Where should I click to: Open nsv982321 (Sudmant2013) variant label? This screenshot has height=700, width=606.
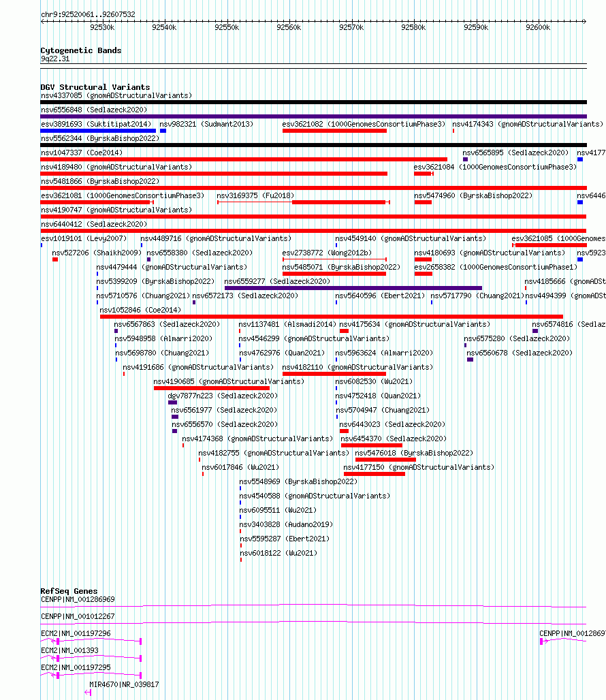tap(206, 124)
